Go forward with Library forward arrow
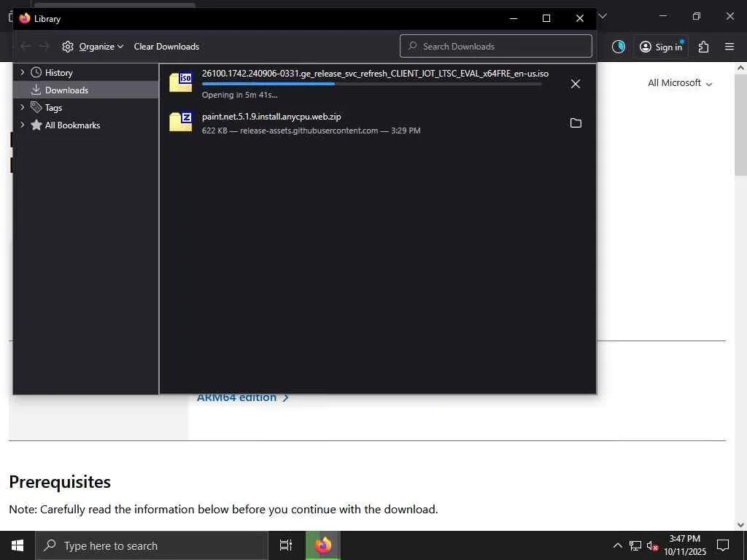747x560 pixels. [x=44, y=46]
